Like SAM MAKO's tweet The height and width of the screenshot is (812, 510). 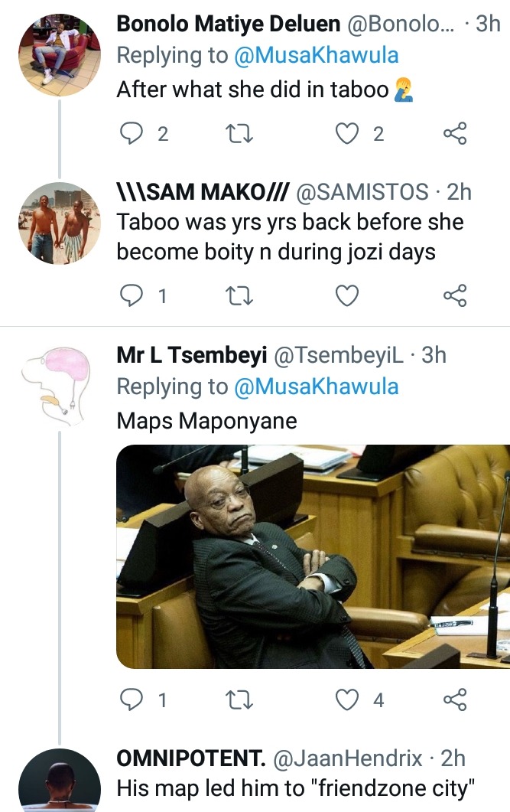[347, 295]
